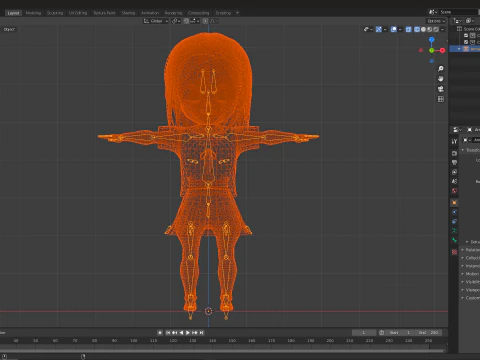Open the Texture Paint workspace
This screenshot has width=480, height=360.
pos(104,13)
